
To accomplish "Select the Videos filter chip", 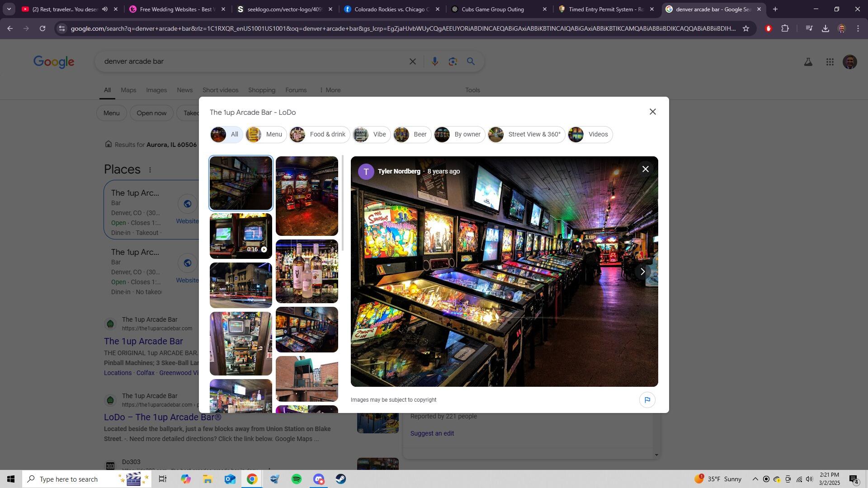I will [590, 135].
